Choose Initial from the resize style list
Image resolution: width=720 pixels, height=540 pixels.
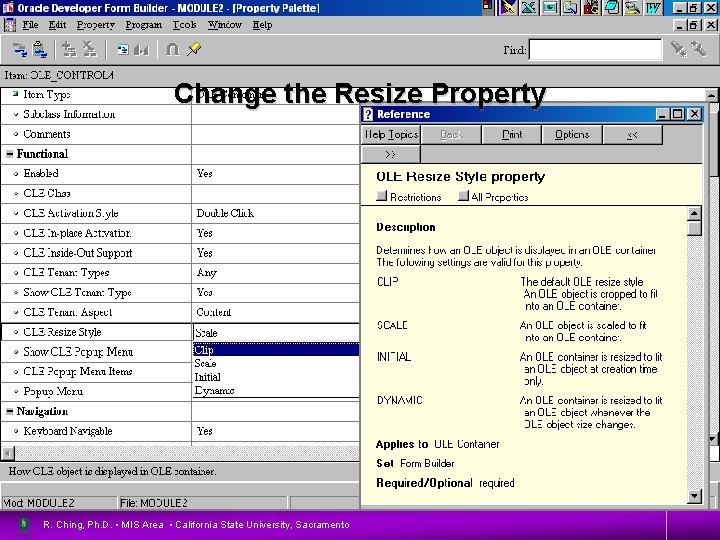point(276,377)
